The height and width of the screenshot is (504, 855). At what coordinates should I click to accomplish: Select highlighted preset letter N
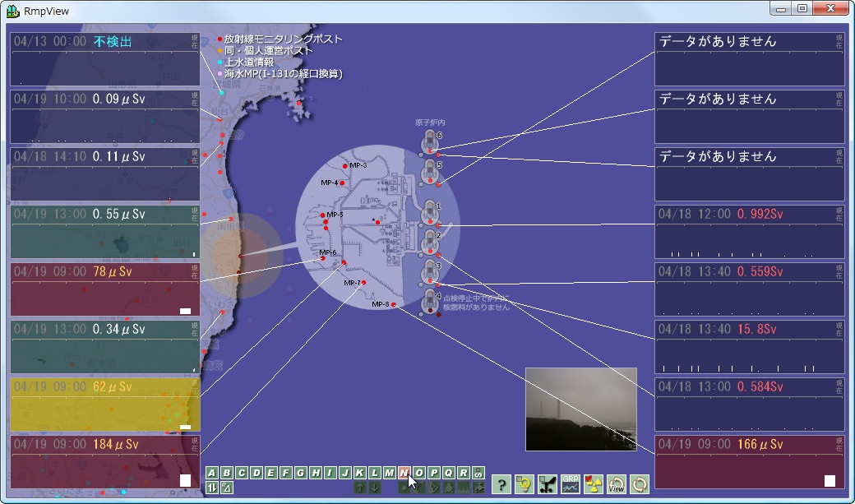[404, 473]
